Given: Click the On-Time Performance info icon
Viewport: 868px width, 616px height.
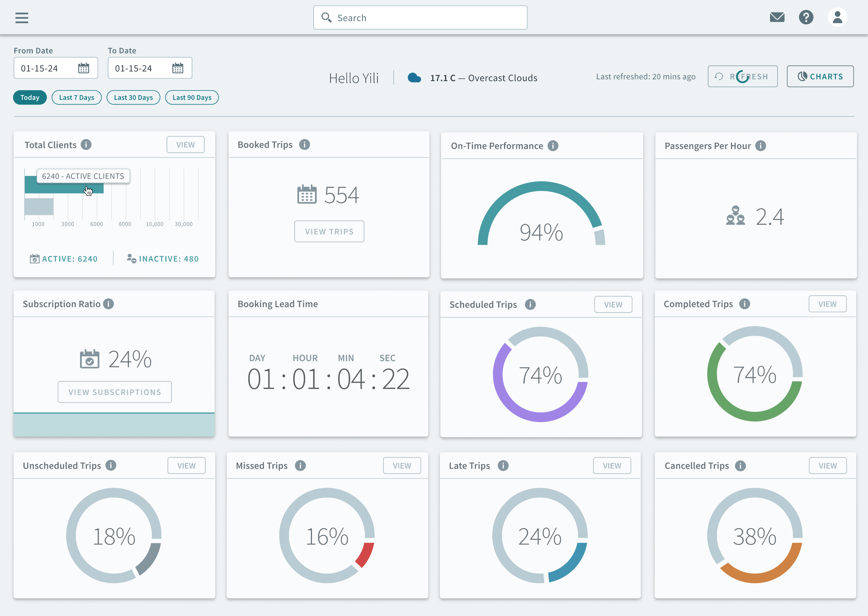Looking at the screenshot, I should (553, 146).
